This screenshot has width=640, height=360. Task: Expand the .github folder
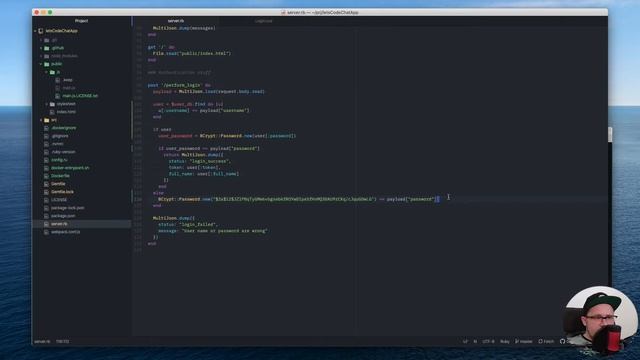click(x=41, y=48)
